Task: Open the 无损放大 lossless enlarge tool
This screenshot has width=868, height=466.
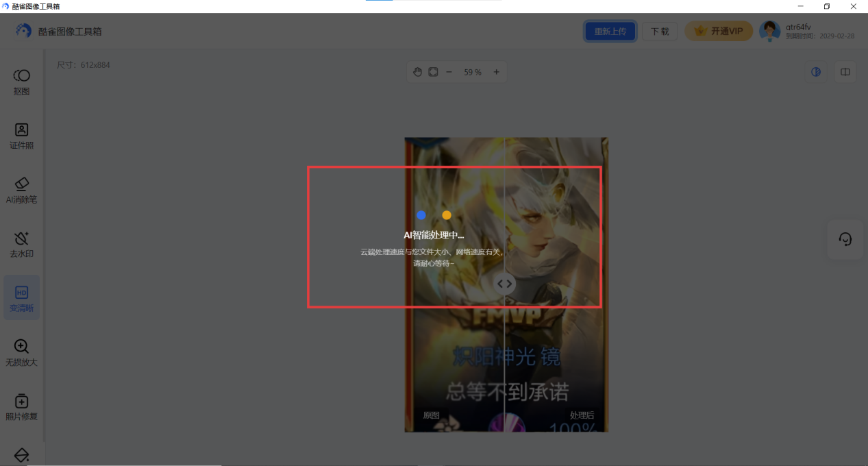Action: coord(21,352)
